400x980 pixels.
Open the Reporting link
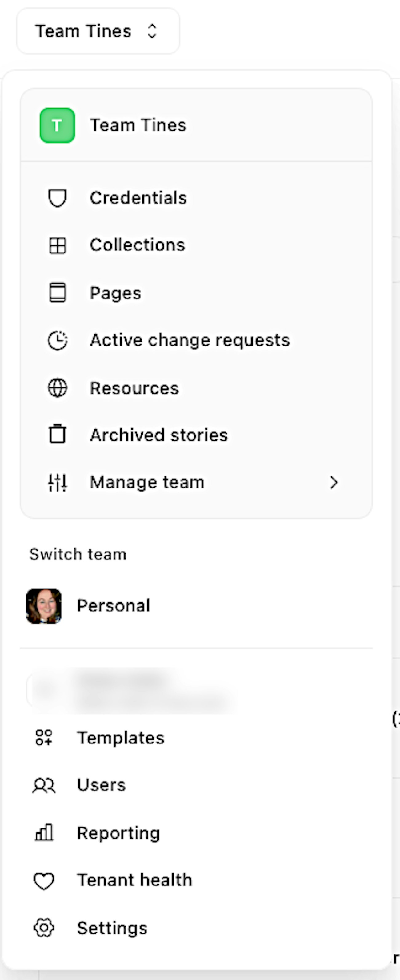click(x=118, y=833)
